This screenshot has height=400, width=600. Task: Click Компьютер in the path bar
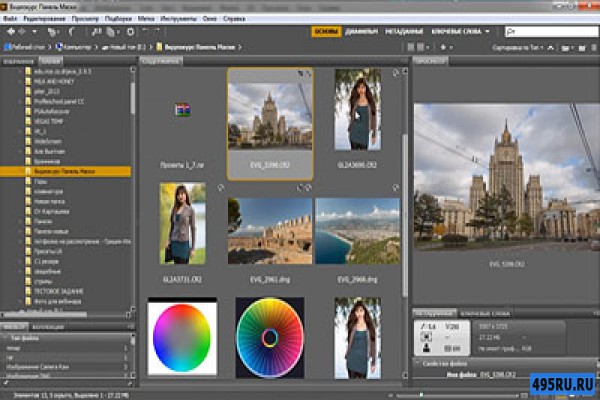point(74,47)
